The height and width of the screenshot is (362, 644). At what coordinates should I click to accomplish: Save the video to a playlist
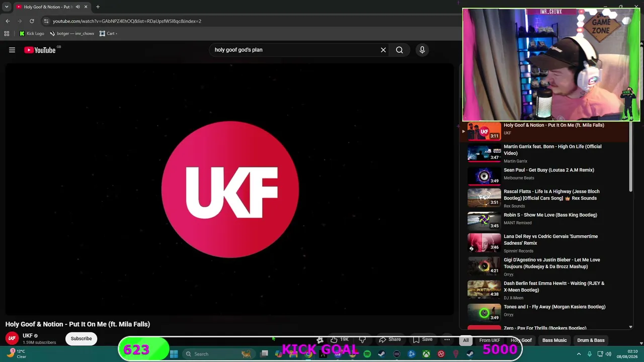tap(423, 339)
